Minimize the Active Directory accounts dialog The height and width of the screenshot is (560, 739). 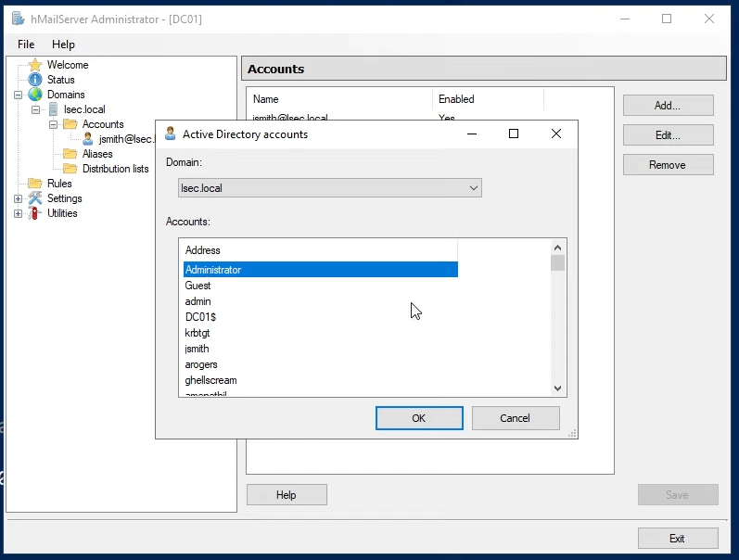tap(472, 134)
